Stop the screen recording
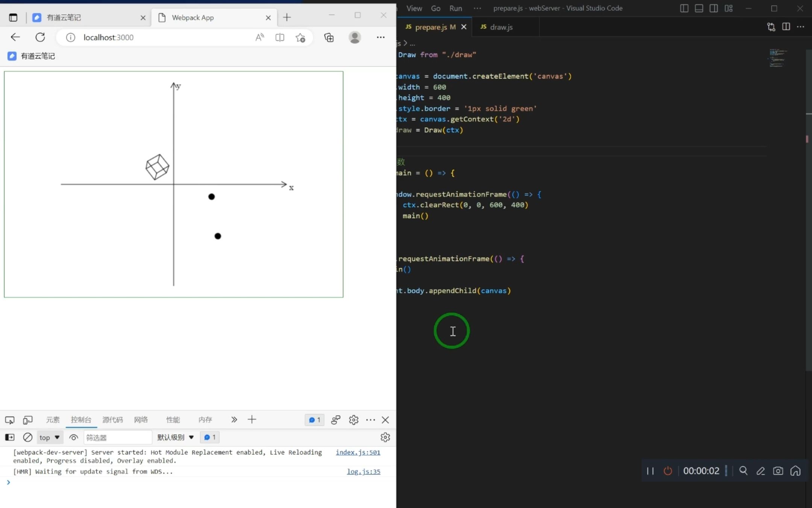This screenshot has width=812, height=508. (x=668, y=471)
